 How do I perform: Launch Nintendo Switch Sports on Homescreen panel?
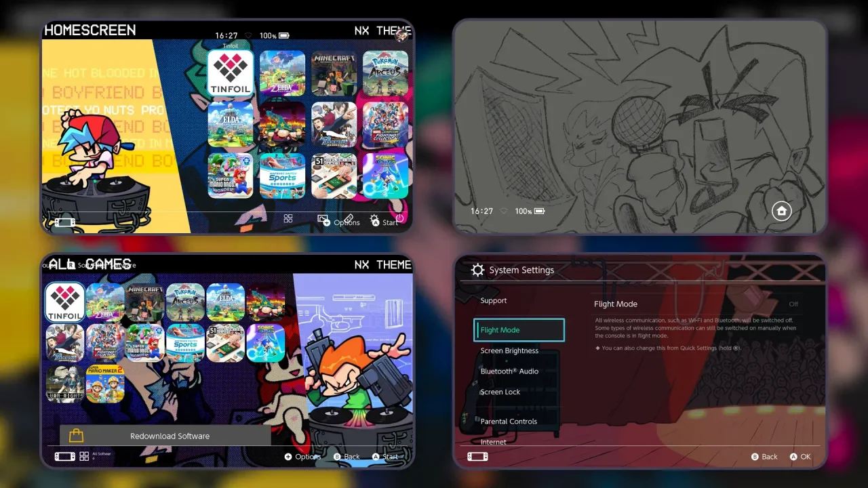coord(282,176)
